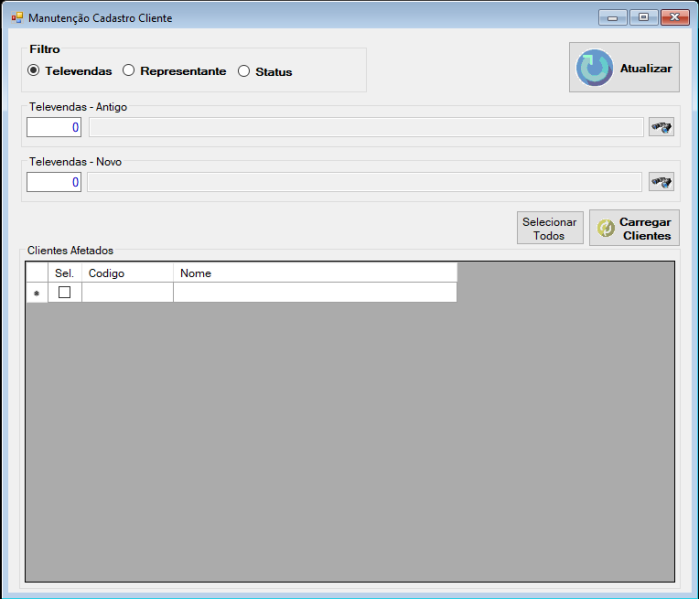
Task: Click the application icon in title bar
Action: coord(17,18)
